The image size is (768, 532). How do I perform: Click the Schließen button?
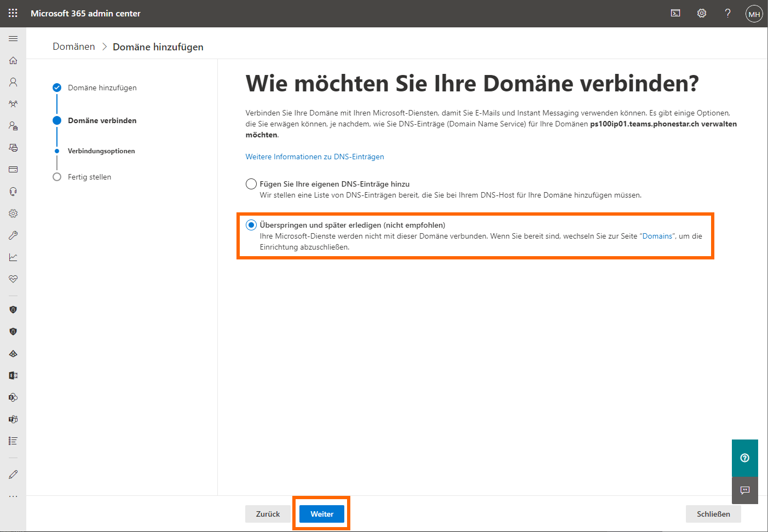(x=713, y=514)
